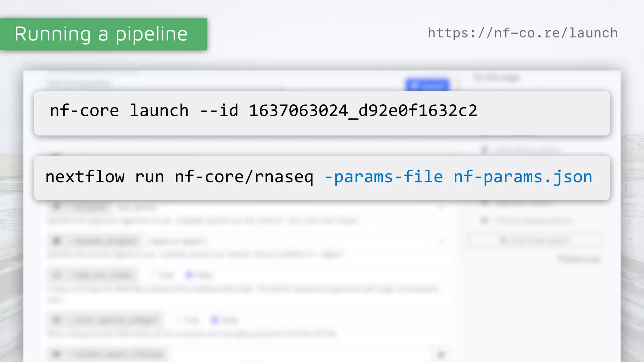Open the https://nf-co.re/launch URL text
644x362 pixels.
click(523, 33)
